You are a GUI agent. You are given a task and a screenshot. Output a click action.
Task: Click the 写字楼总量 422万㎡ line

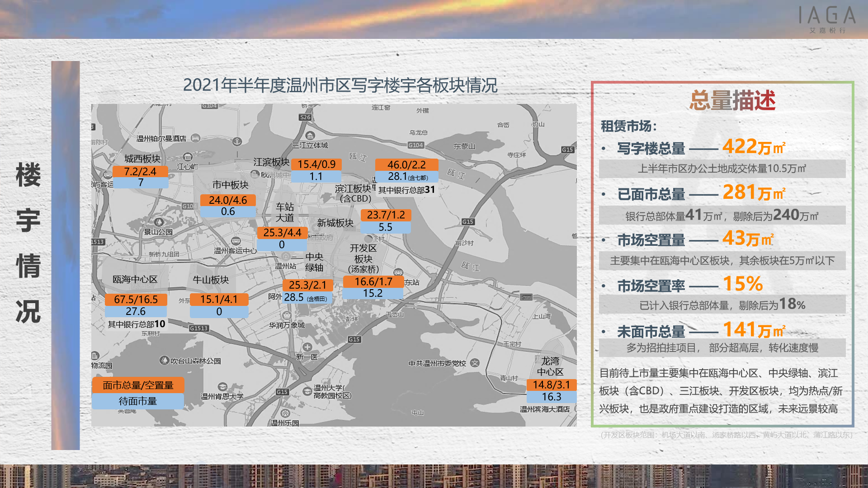tap(701, 147)
